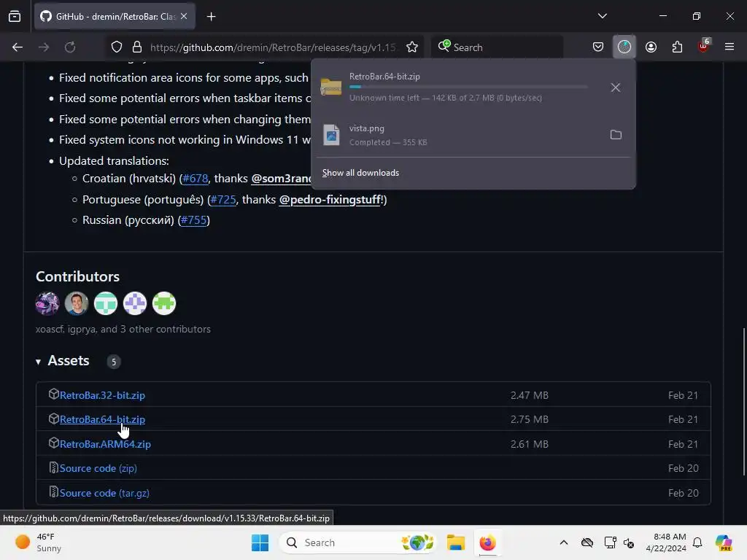Open a new browser tab
This screenshot has width=747, height=560.
211,17
